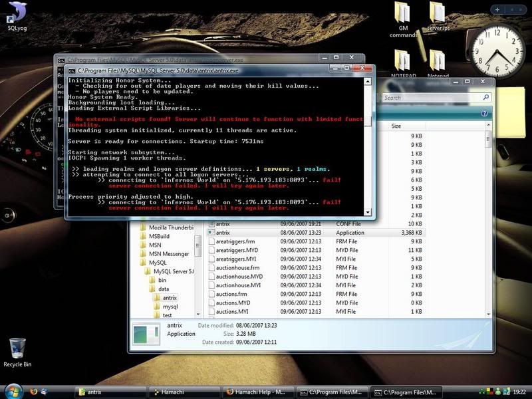Image resolution: width=532 pixels, height=399 pixels.
Task: Switch to antrix taskbar button
Action: point(110,392)
